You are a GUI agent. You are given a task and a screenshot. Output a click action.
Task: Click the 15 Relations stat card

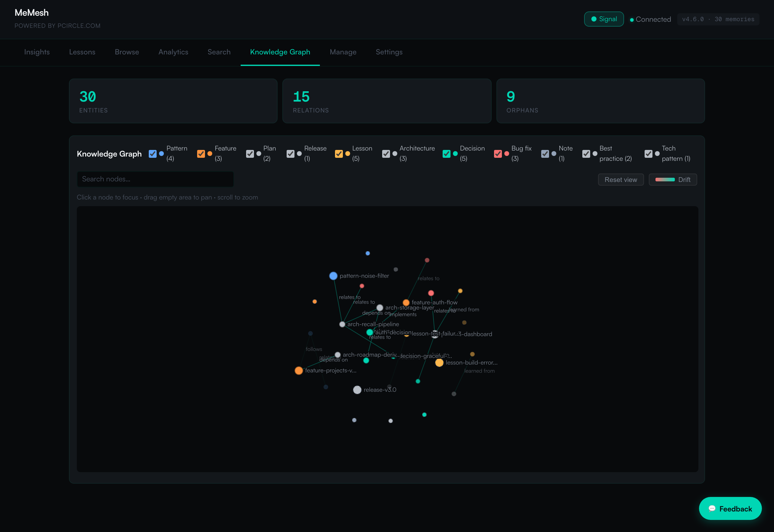point(387,101)
